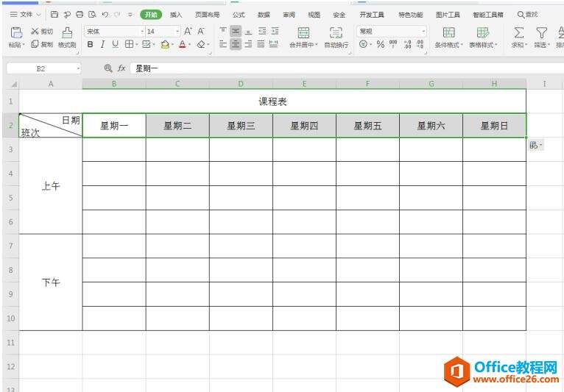Screen dimensions: 564x392
Task: Toggle vertical middle alignment
Action: click(236, 32)
